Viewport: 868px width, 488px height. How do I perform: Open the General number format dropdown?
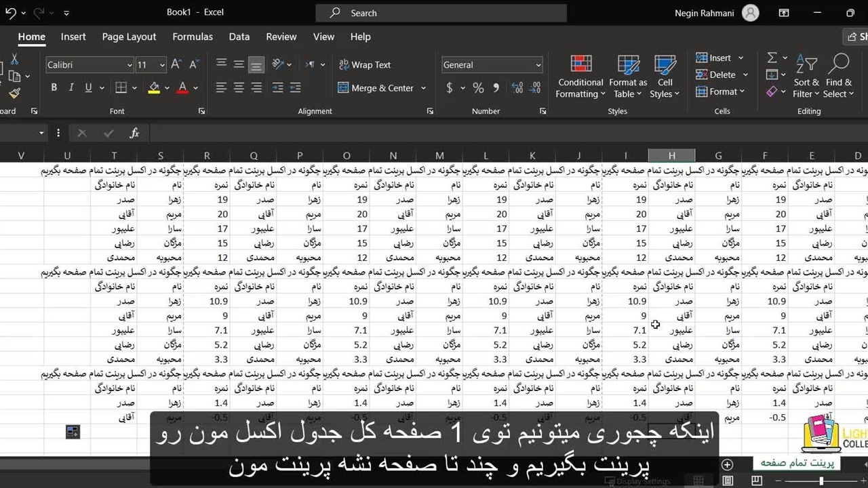tap(538, 65)
